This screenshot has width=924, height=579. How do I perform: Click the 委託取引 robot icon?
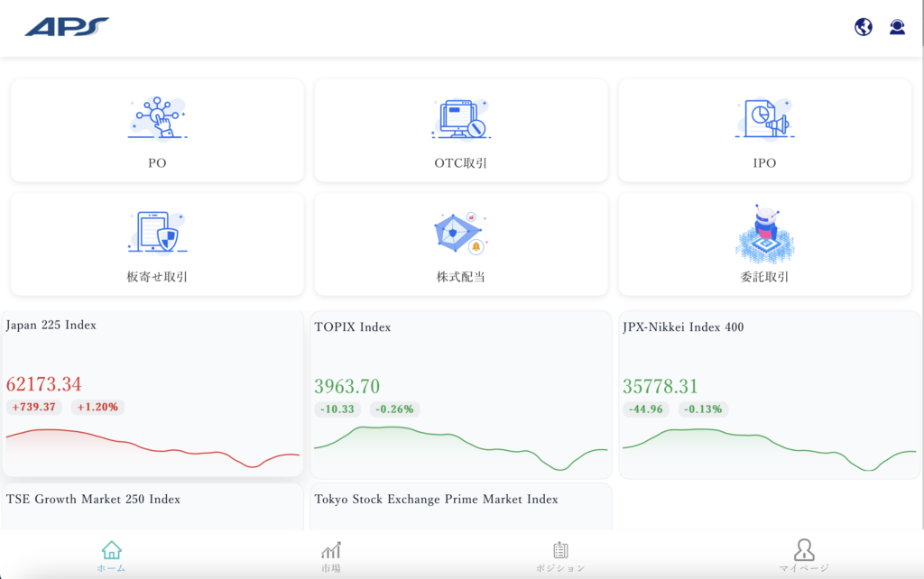point(764,234)
